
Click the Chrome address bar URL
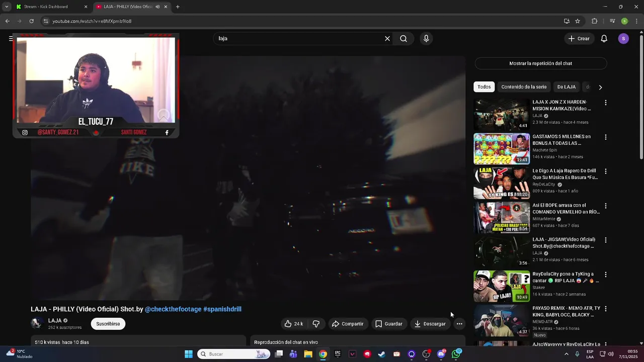click(92, 21)
